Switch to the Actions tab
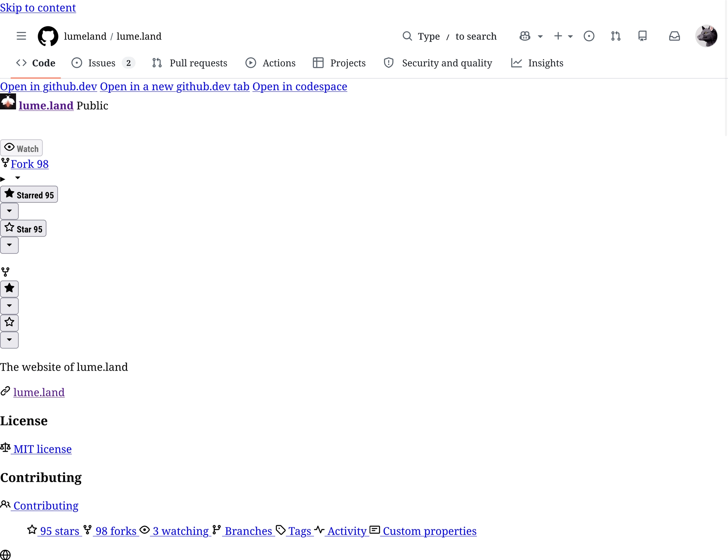728x560 pixels. [271, 63]
